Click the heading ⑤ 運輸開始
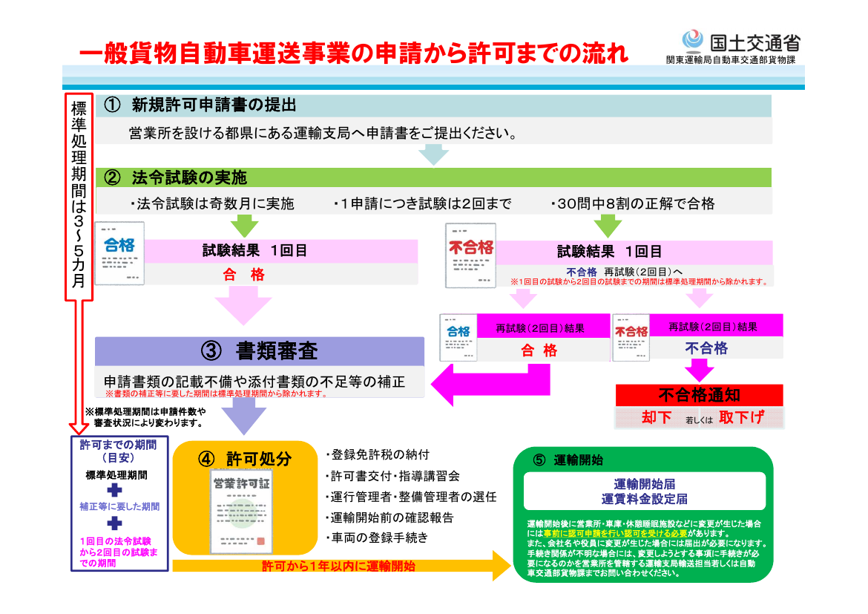 pyautogui.click(x=568, y=460)
